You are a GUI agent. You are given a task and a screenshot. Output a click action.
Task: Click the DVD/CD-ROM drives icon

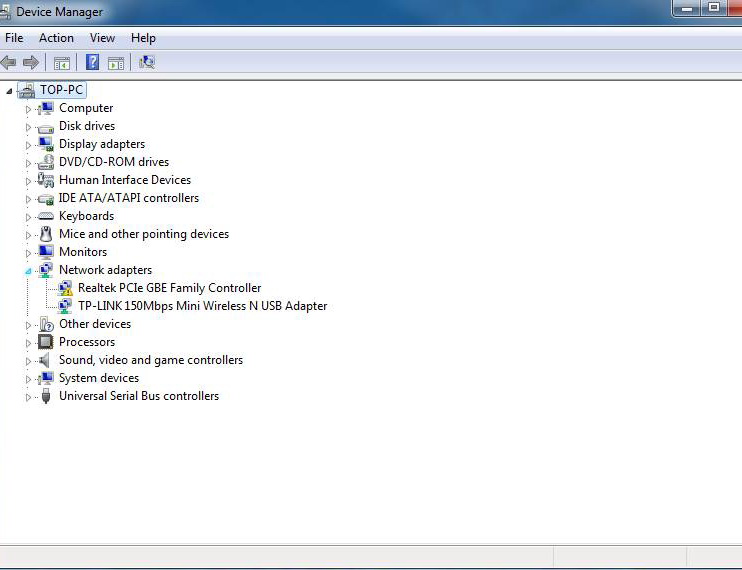(46, 162)
